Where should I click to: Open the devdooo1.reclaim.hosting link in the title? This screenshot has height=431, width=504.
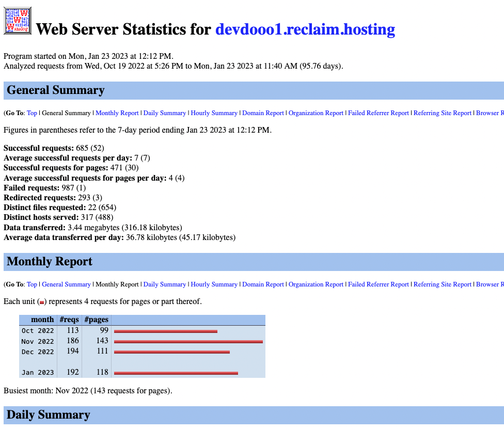pos(305,29)
